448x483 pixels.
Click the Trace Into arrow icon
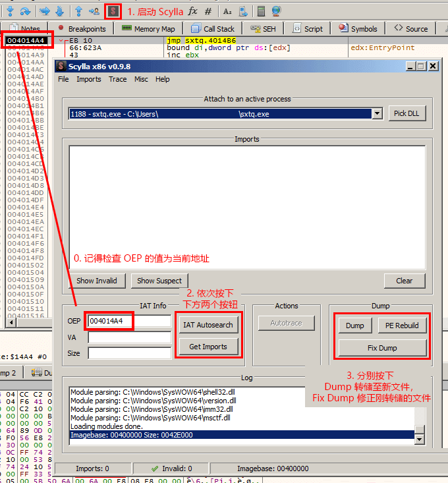[45, 11]
